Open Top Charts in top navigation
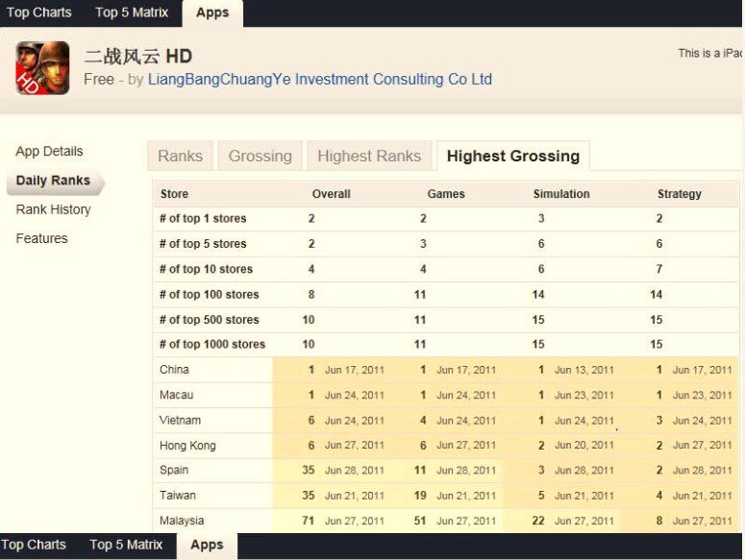 coord(39,12)
